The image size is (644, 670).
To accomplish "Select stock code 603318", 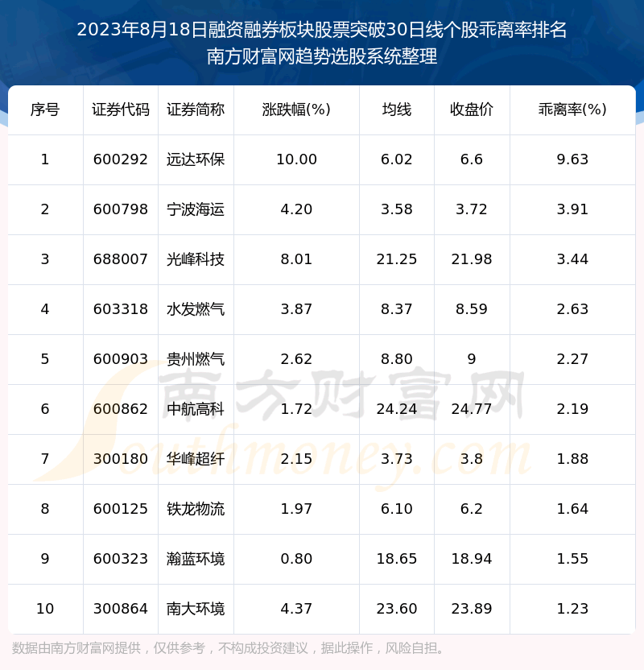I will point(121,309).
